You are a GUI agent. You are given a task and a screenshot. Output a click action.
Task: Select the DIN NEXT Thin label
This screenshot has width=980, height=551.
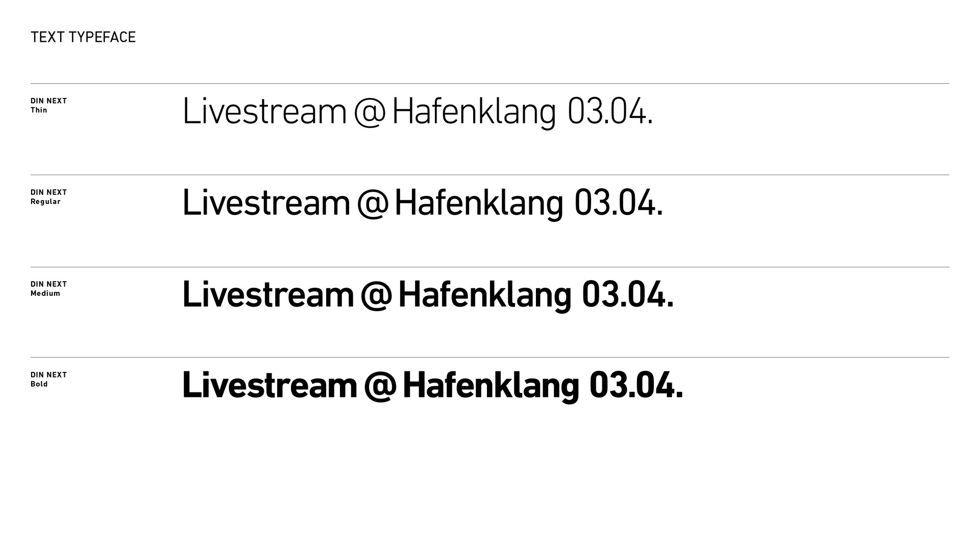[x=48, y=106]
